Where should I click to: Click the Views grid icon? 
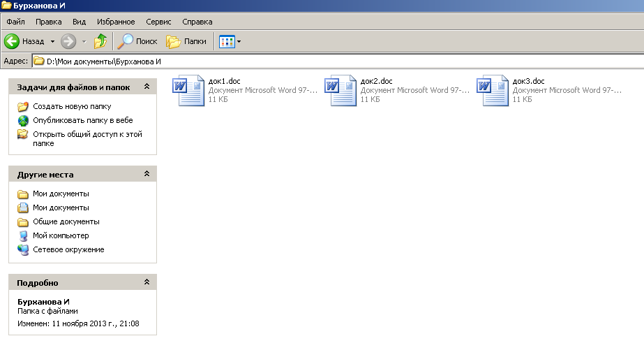(x=227, y=41)
